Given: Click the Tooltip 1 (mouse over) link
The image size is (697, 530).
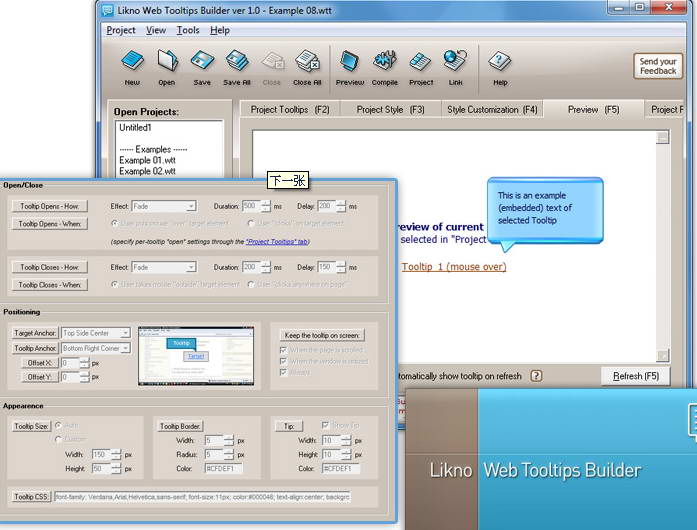Looking at the screenshot, I should click(x=454, y=267).
